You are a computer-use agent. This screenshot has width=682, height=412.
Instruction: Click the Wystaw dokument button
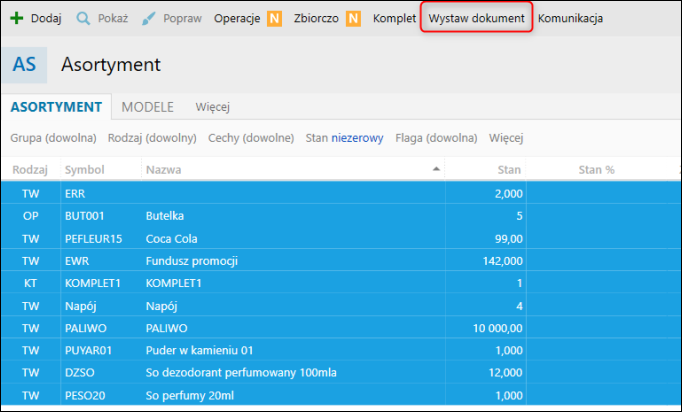476,18
